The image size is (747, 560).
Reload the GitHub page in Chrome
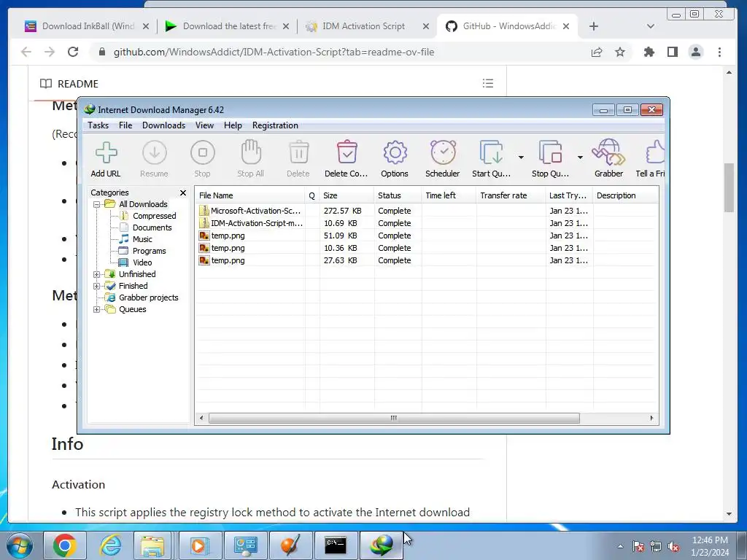(x=73, y=52)
